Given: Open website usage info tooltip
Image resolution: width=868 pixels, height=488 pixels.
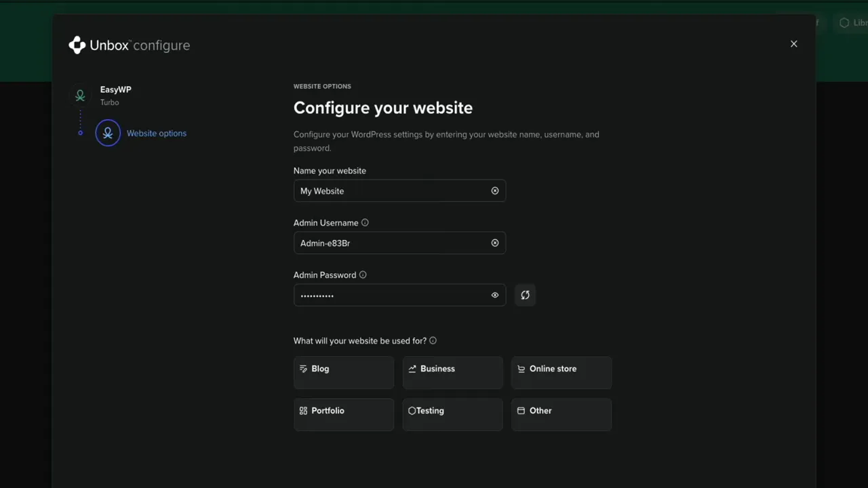Looking at the screenshot, I should tap(433, 341).
